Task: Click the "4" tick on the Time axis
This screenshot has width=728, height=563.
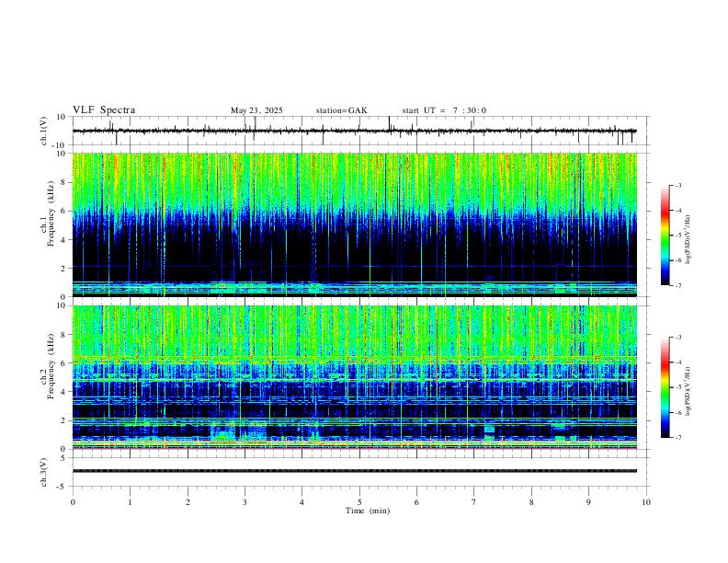Action: pyautogui.click(x=302, y=502)
